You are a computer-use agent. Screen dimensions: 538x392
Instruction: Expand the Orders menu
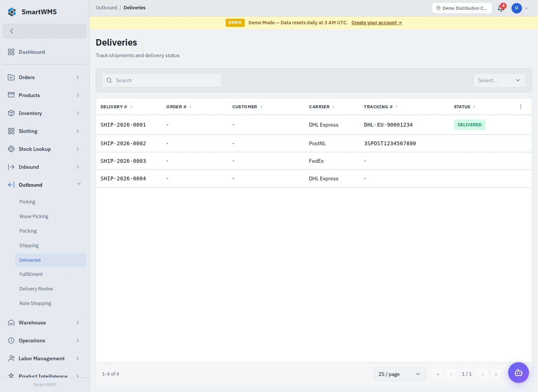coord(44,77)
